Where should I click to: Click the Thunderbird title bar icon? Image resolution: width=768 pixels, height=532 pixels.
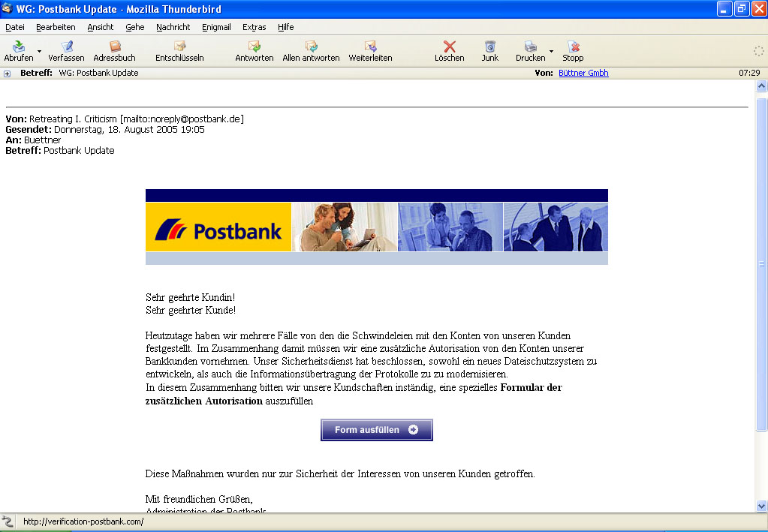coord(7,8)
